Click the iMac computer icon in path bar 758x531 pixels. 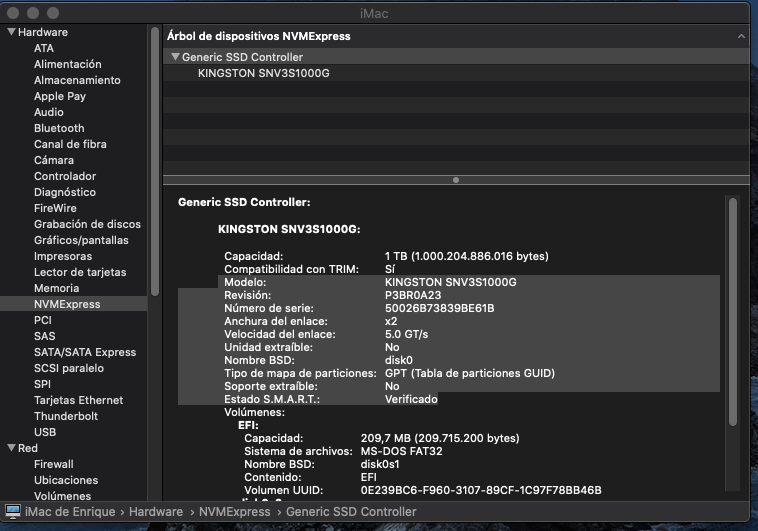pyautogui.click(x=13, y=512)
